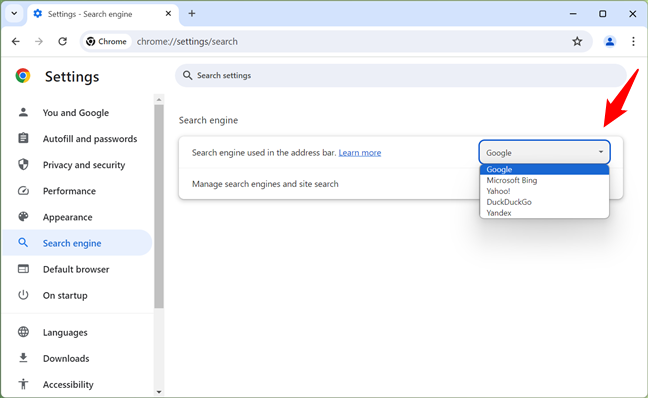The image size is (648, 398).
Task: Open the profile avatar menu
Action: point(610,41)
